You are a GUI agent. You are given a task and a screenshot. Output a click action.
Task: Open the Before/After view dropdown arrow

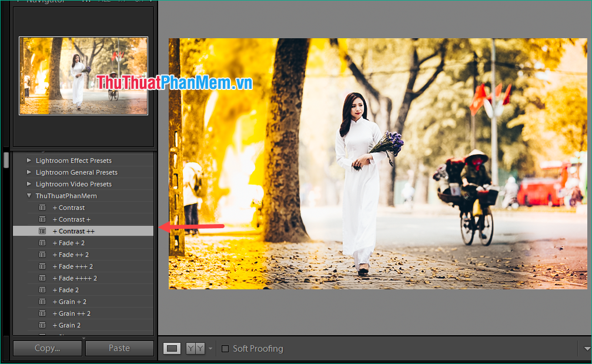coord(210,348)
